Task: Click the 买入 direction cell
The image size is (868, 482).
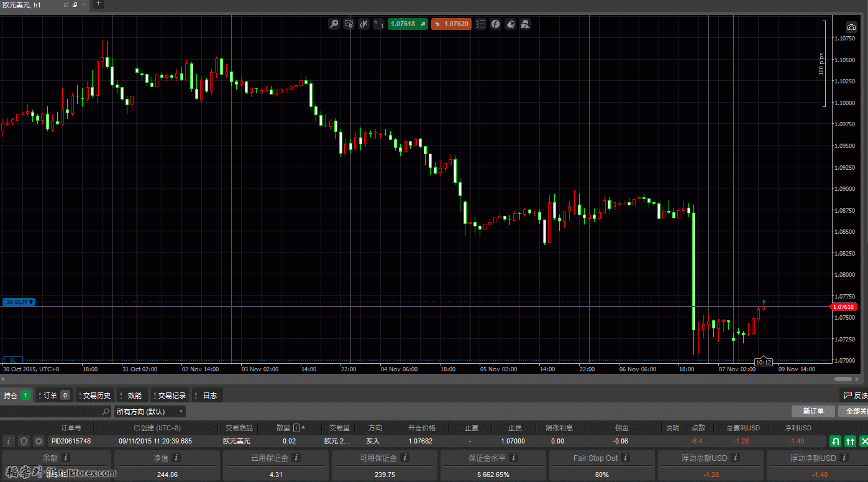Action: (373, 441)
